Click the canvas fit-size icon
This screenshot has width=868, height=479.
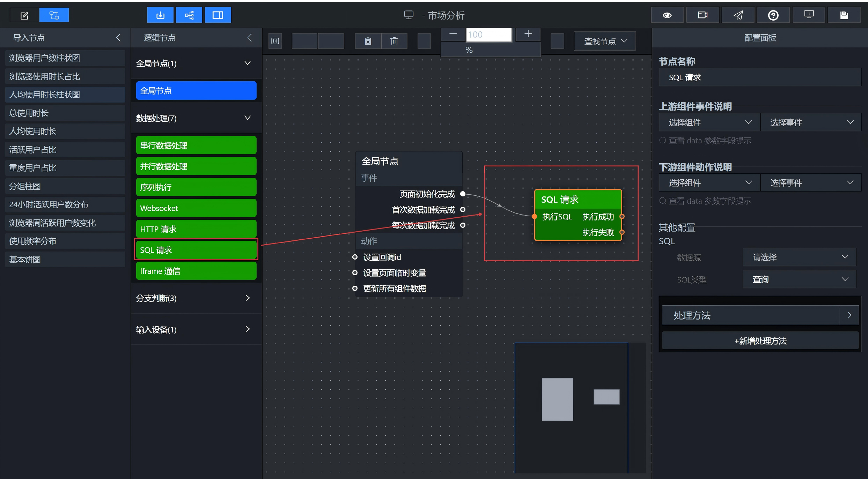pyautogui.click(x=275, y=41)
